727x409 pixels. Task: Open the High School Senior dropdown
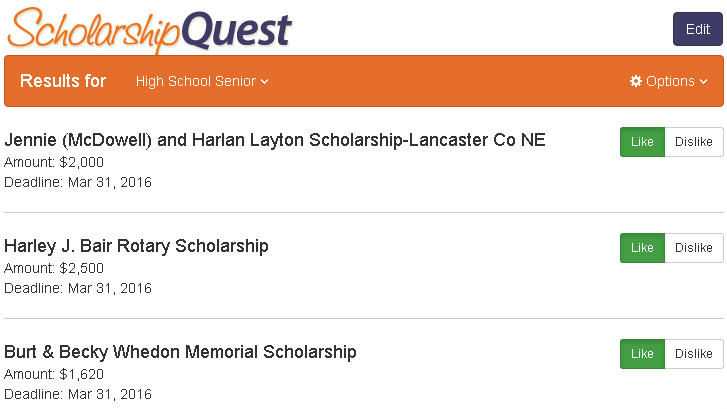202,81
